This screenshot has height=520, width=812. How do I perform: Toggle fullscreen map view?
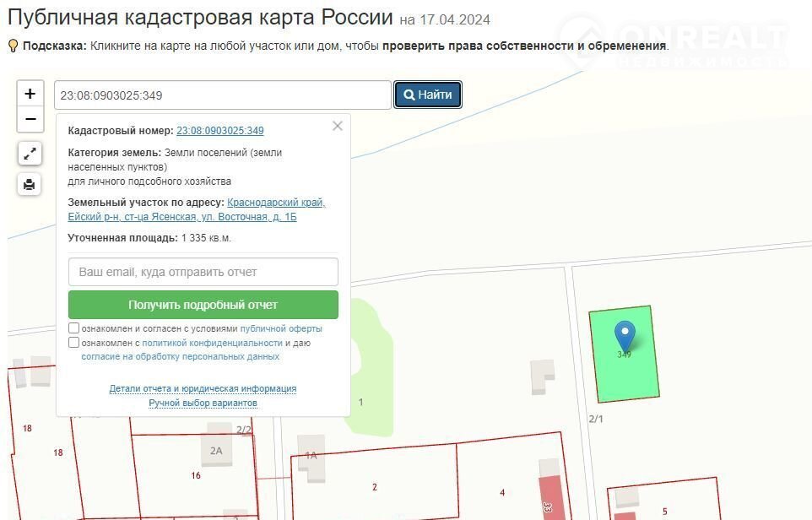point(30,154)
